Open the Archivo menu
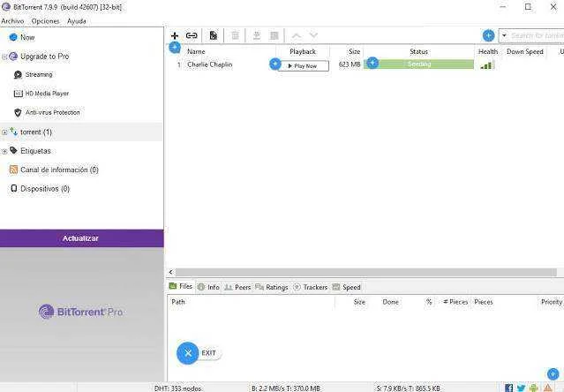Image resolution: width=564 pixels, height=392 pixels. click(x=12, y=21)
